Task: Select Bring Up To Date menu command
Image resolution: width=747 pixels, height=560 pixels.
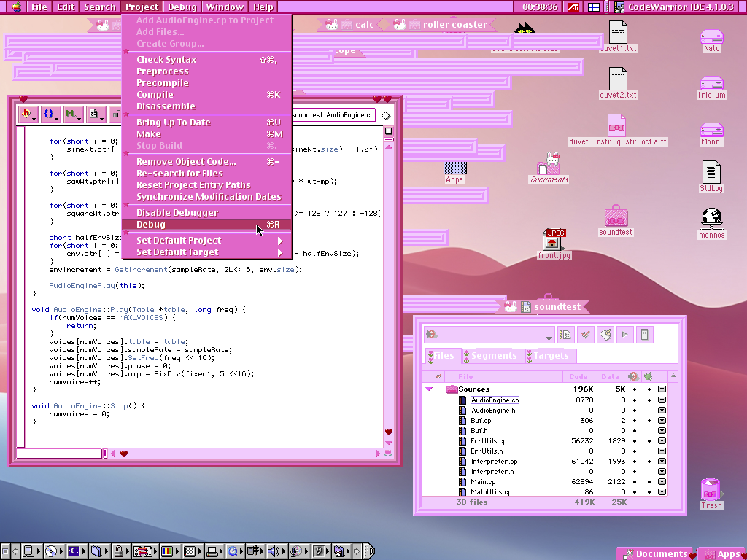Action: [x=173, y=122]
